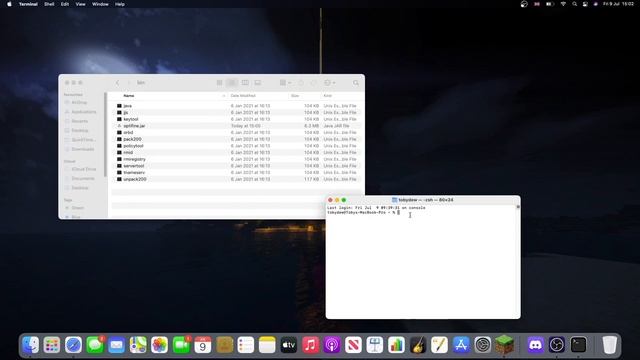Sort by the Name column header
The width and height of the screenshot is (640, 360).
[129, 96]
